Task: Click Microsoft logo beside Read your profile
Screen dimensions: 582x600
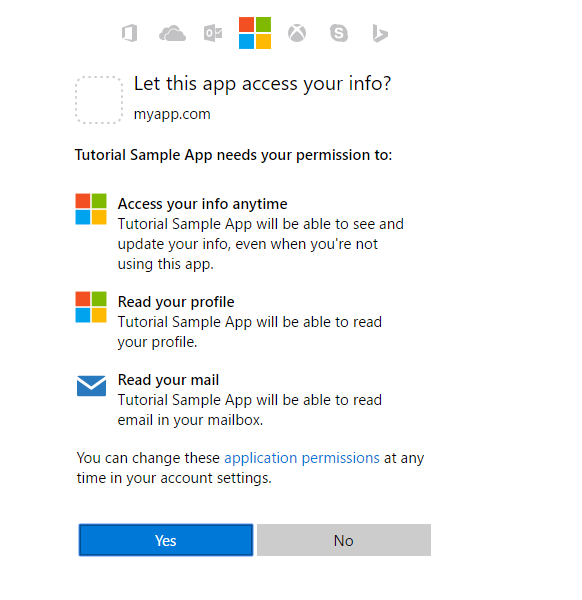Action: (91, 307)
